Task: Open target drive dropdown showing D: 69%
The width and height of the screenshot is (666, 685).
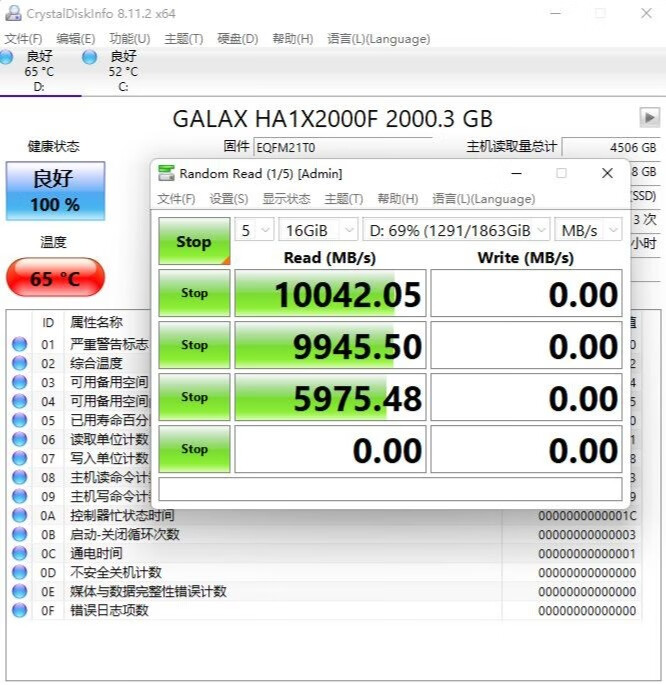Action: [x=456, y=230]
